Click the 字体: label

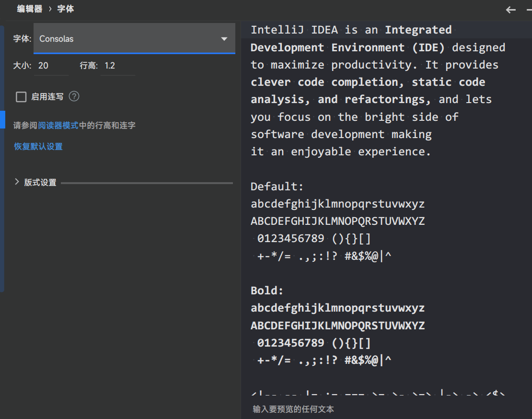(23, 39)
